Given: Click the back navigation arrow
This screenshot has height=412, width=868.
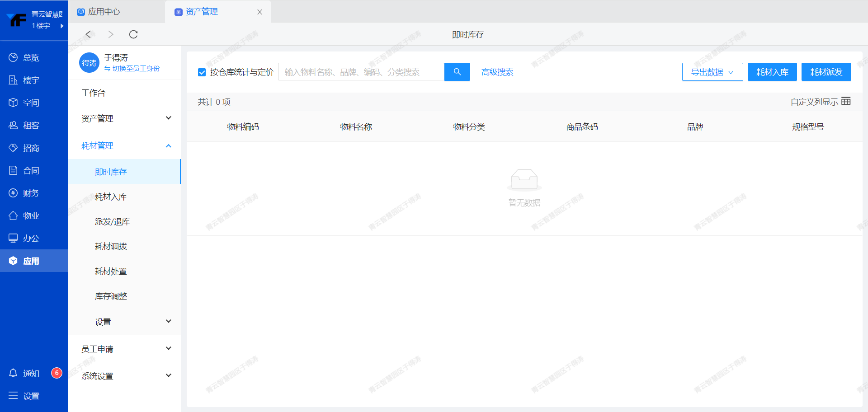Looking at the screenshot, I should [89, 34].
